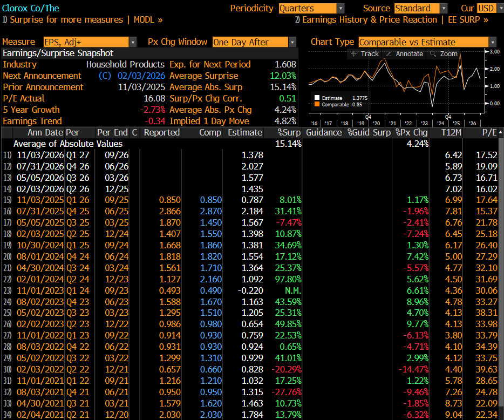Open the Periodicity Quarters dropdown
Screen dimensions: 504x420
coord(340,8)
